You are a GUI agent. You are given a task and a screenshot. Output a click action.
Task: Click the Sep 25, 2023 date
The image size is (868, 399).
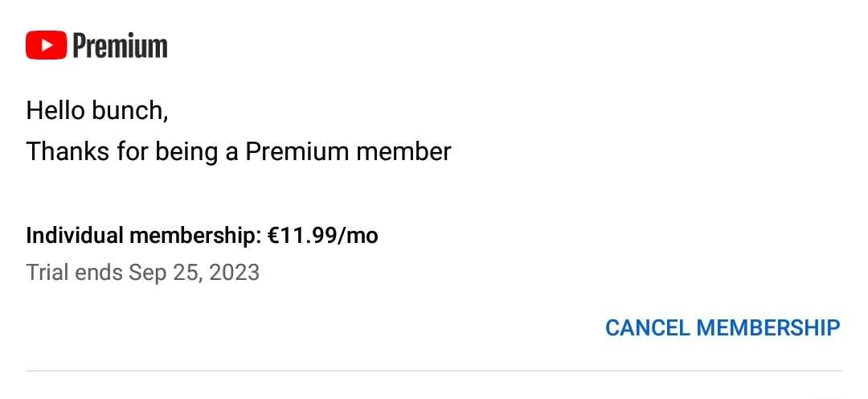point(194,273)
